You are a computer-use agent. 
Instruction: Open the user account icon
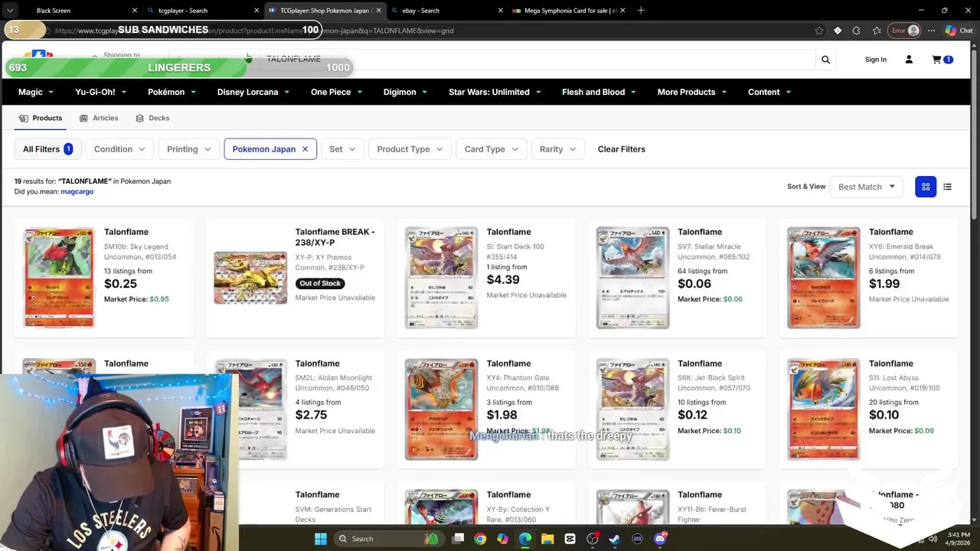coord(909,60)
